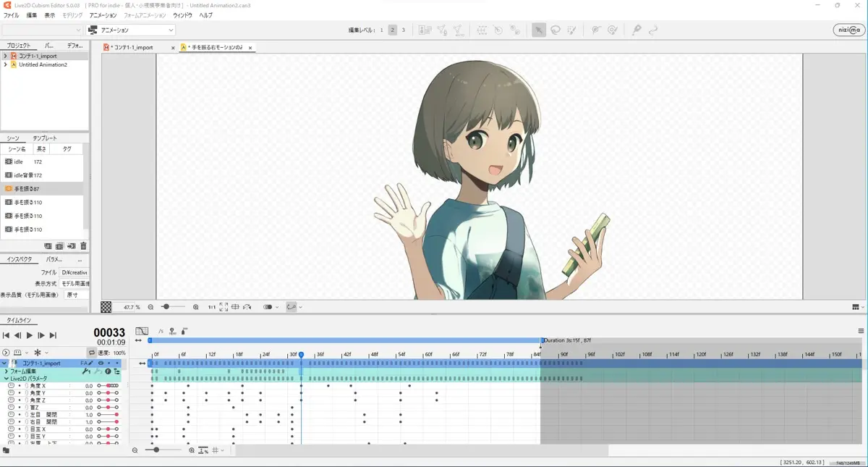Collapse Live2D パラメータ group

(6, 378)
